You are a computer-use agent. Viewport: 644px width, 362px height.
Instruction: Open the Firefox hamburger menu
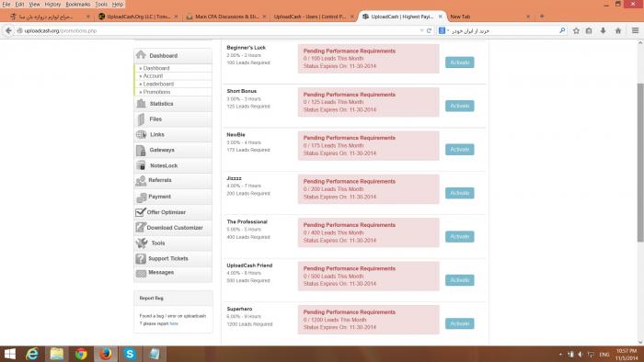[635, 30]
